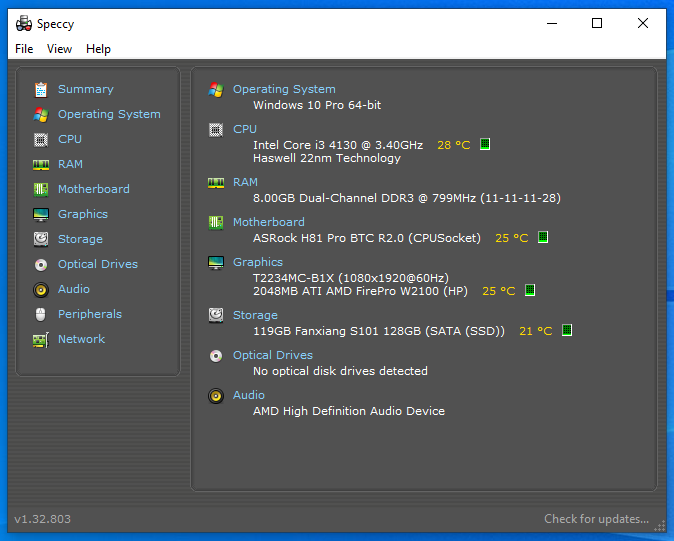Click the Optical Drives disc icon in sidebar
674x541 pixels.
coord(41,265)
